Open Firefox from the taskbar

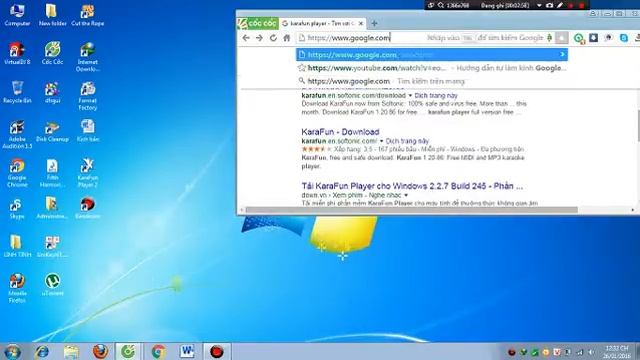pos(100,351)
